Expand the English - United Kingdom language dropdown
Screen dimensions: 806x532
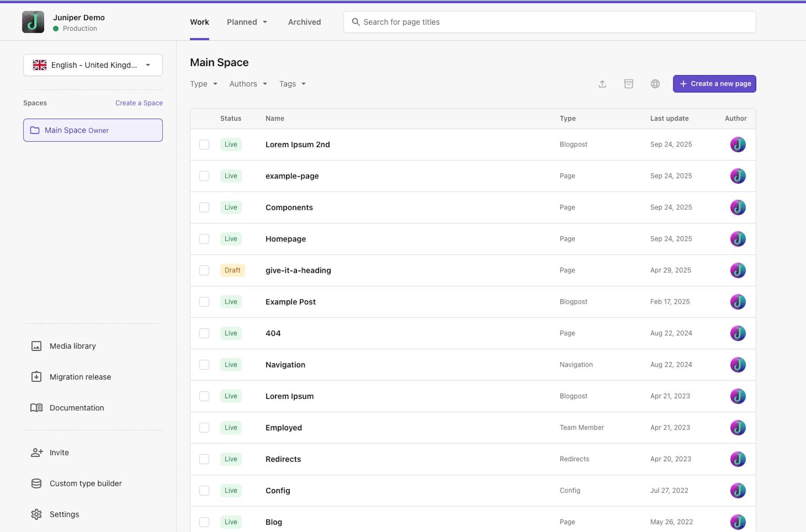click(93, 65)
